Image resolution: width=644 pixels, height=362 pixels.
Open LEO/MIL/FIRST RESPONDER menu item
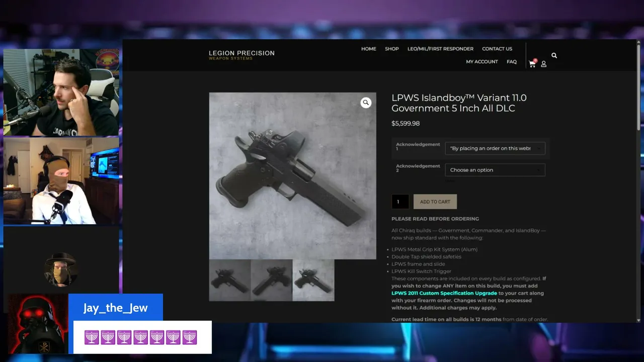(440, 49)
